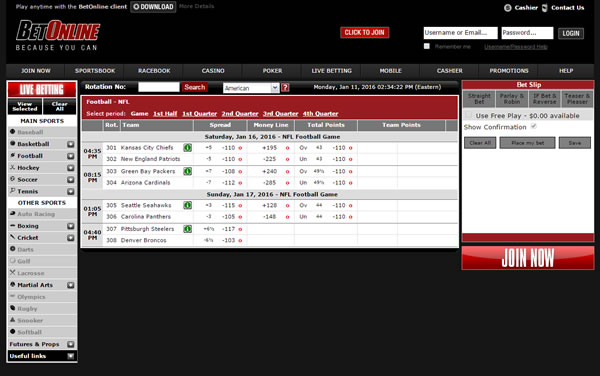Click the green info icon beside Kansas City Chiefs
The image size is (600, 376).
click(x=188, y=148)
